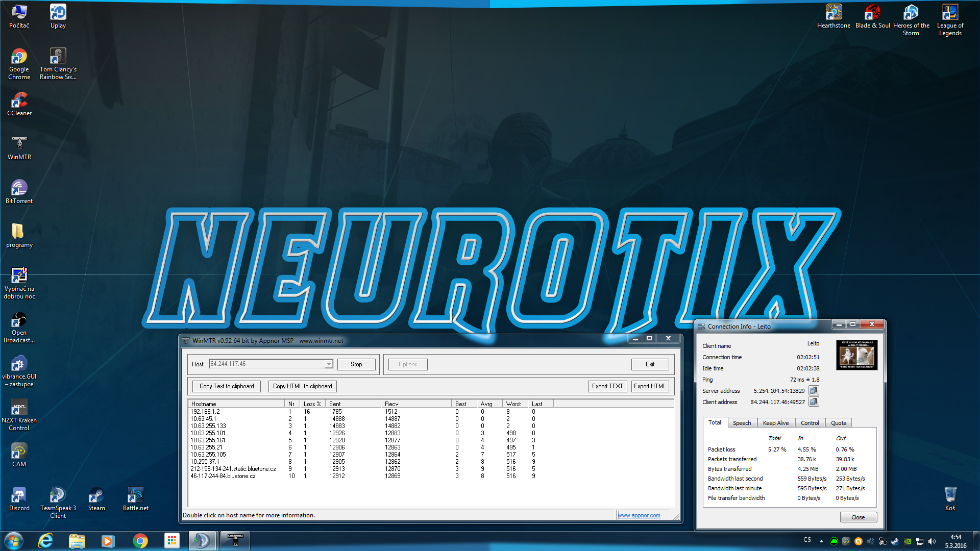Switch to the Keep Alive tab
The width and height of the screenshot is (980, 551).
[775, 423]
